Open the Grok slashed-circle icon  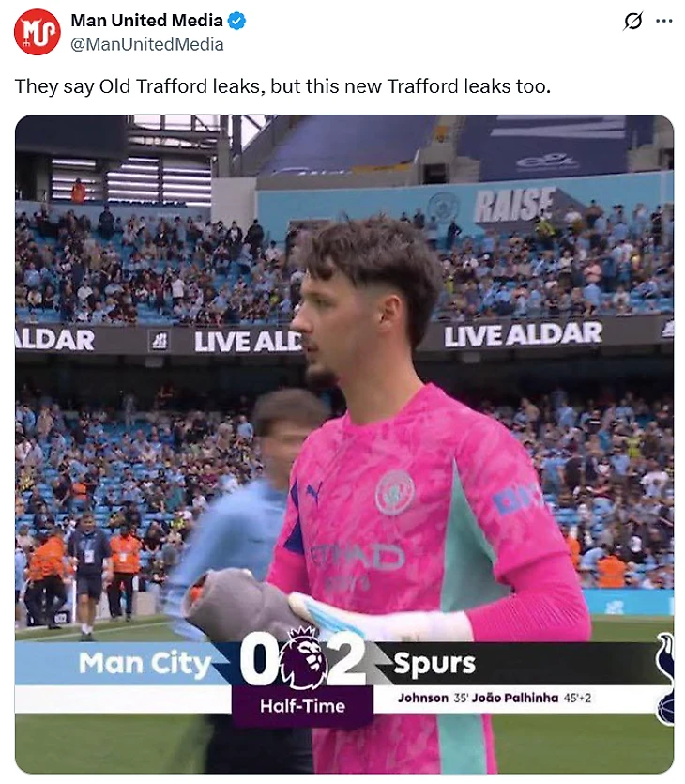(x=633, y=21)
